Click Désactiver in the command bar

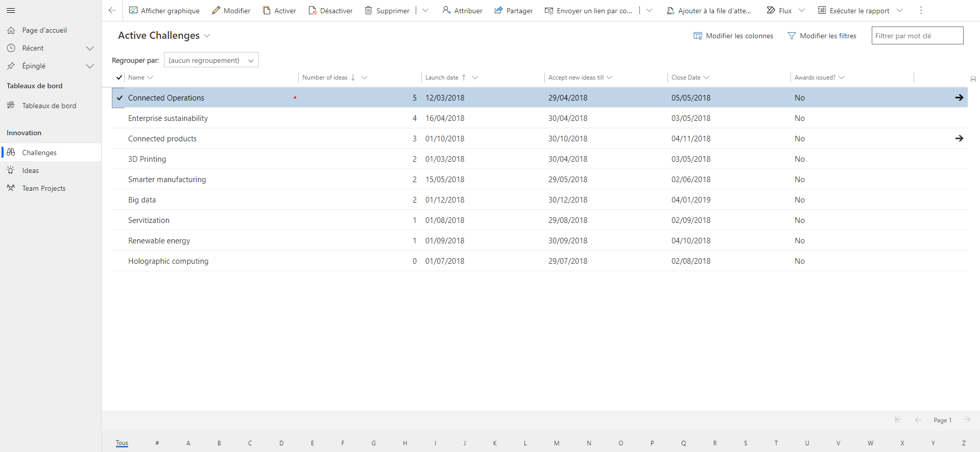[x=330, y=10]
